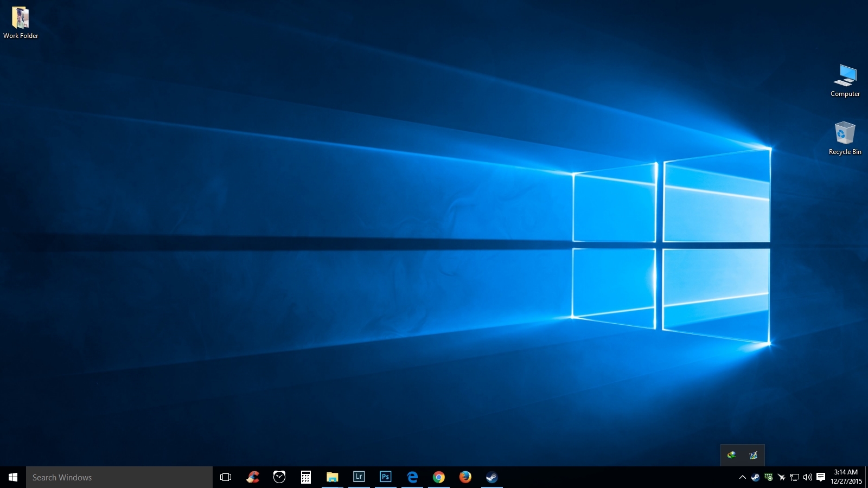Click the Search Windows box

coord(119,477)
